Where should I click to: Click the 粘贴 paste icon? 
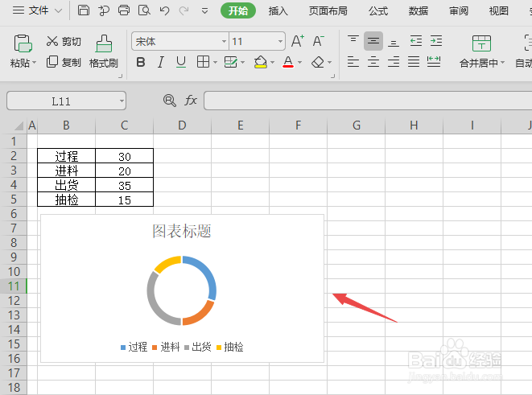click(23, 43)
